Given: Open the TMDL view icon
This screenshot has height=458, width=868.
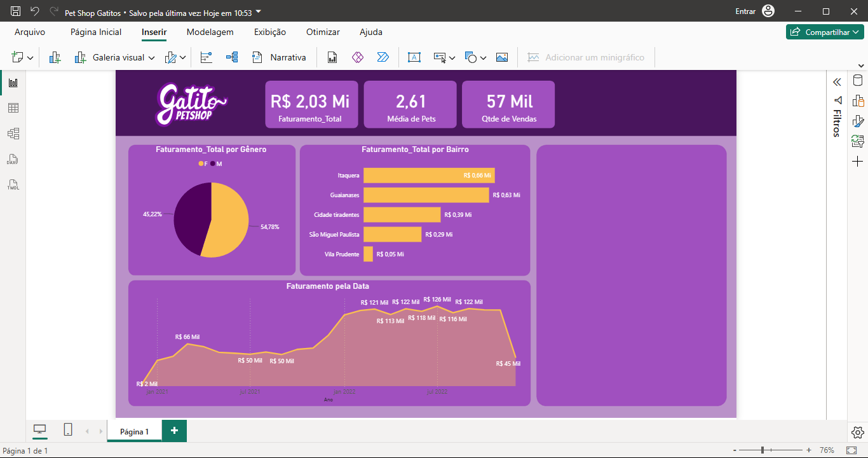Looking at the screenshot, I should coord(13,184).
